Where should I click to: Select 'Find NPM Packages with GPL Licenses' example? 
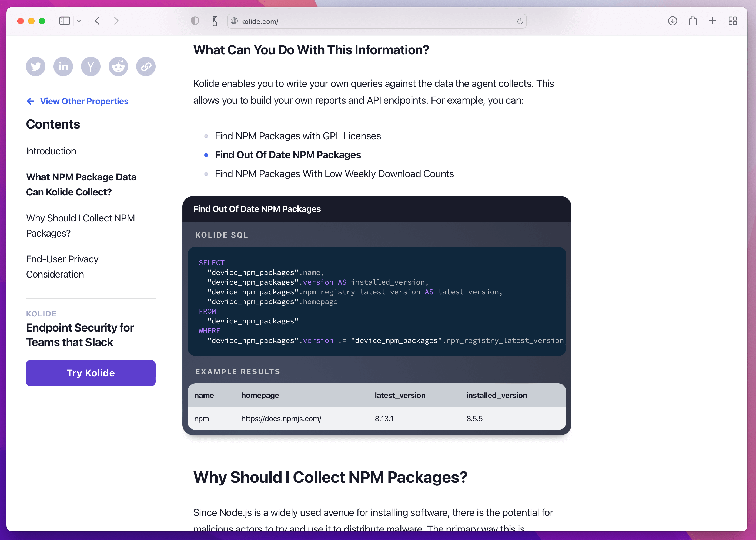[297, 136]
